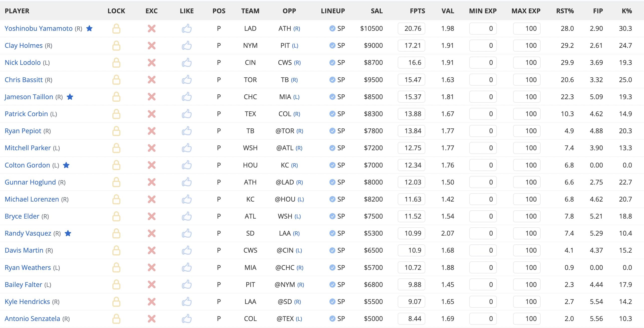This screenshot has height=328, width=644.
Task: Exclude Clay Holmes with the X icon
Action: pyautogui.click(x=151, y=46)
